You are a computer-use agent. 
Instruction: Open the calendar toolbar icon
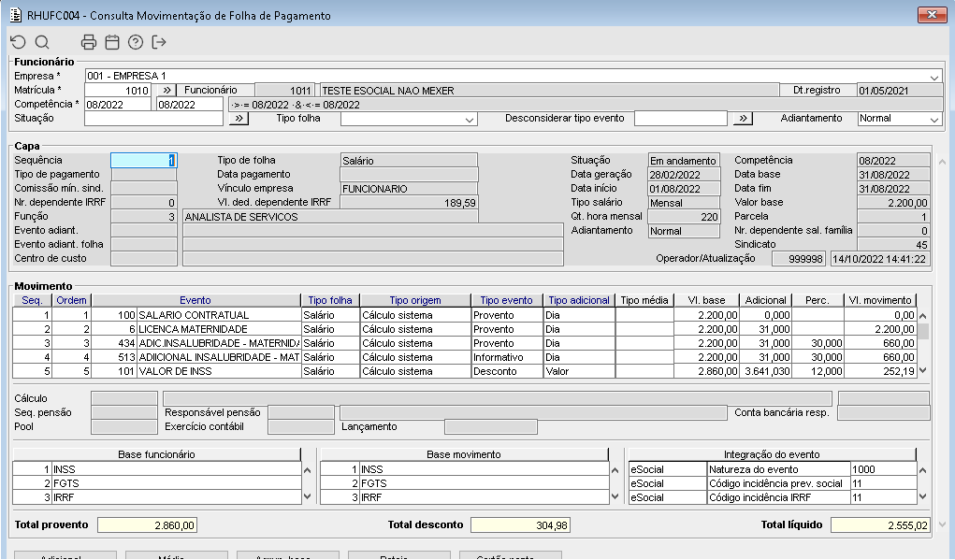point(112,42)
